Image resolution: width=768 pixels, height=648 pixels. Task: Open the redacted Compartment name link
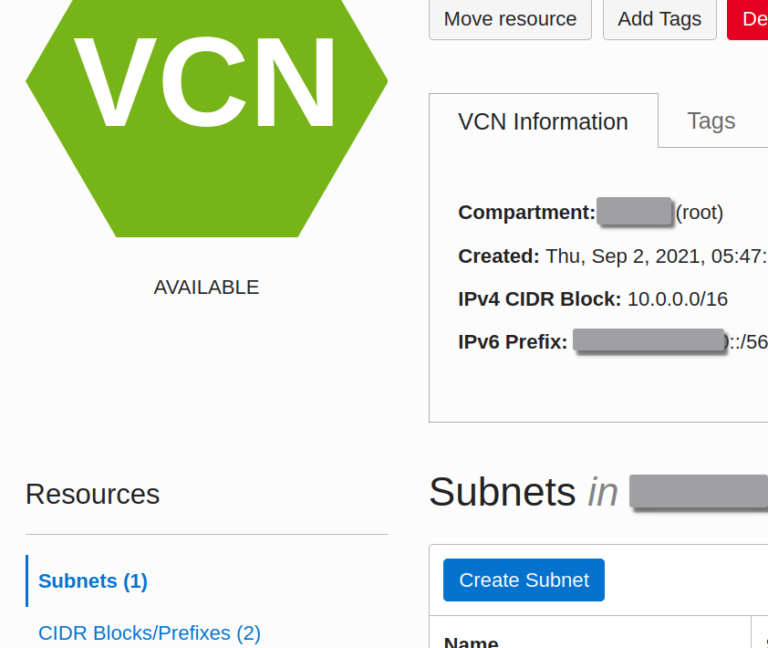coord(634,212)
